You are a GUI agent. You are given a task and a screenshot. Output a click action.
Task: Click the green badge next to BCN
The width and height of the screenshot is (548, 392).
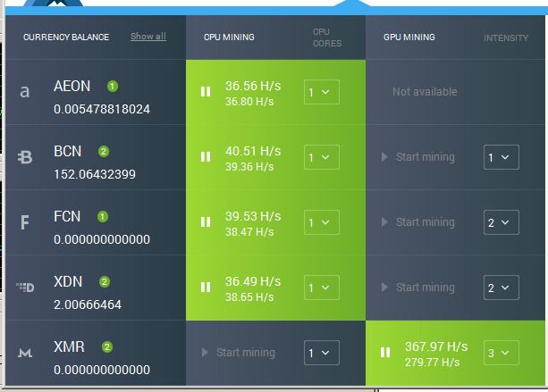(104, 152)
